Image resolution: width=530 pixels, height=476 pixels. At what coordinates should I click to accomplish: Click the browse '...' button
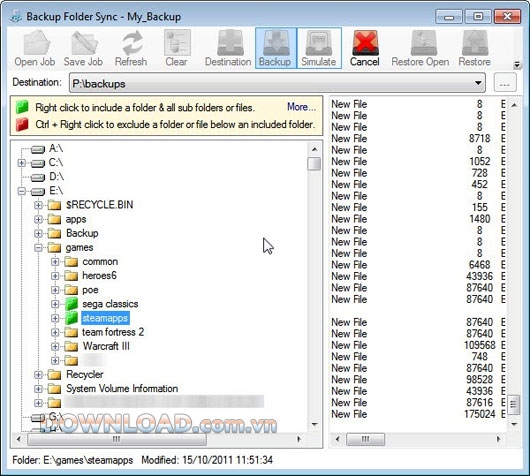click(x=505, y=82)
